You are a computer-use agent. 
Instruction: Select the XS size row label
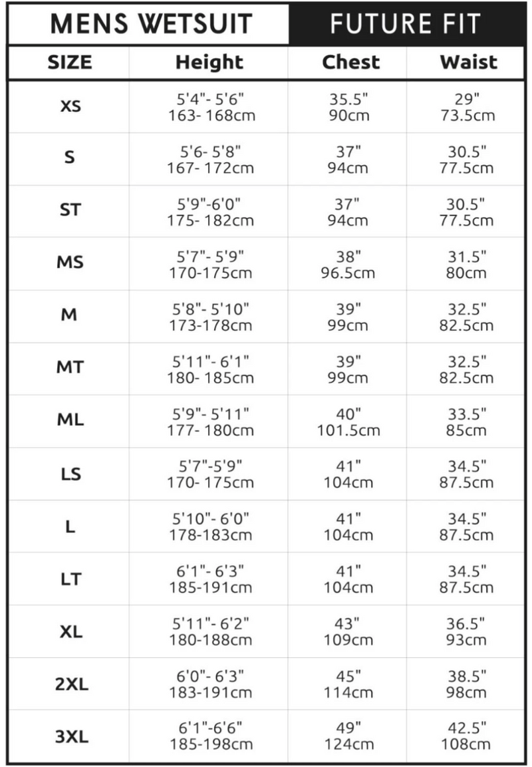tap(70, 106)
